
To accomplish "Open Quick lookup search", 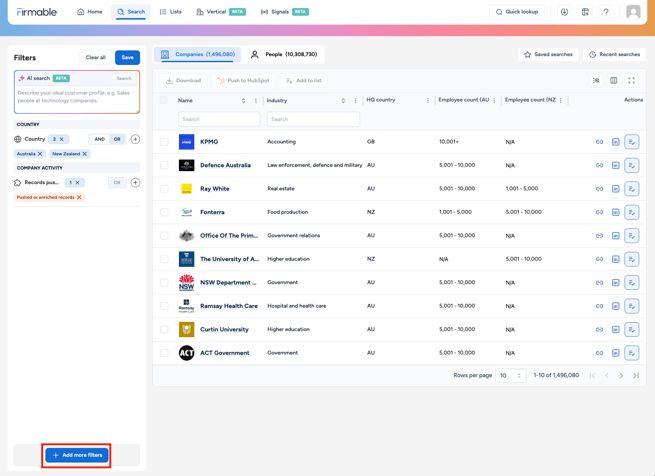I will pos(517,12).
